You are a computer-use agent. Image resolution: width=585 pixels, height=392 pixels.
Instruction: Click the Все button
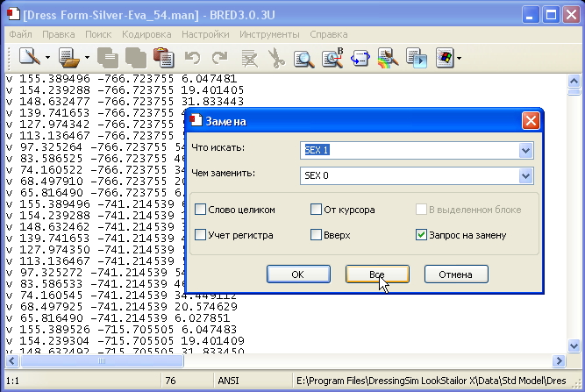(377, 274)
